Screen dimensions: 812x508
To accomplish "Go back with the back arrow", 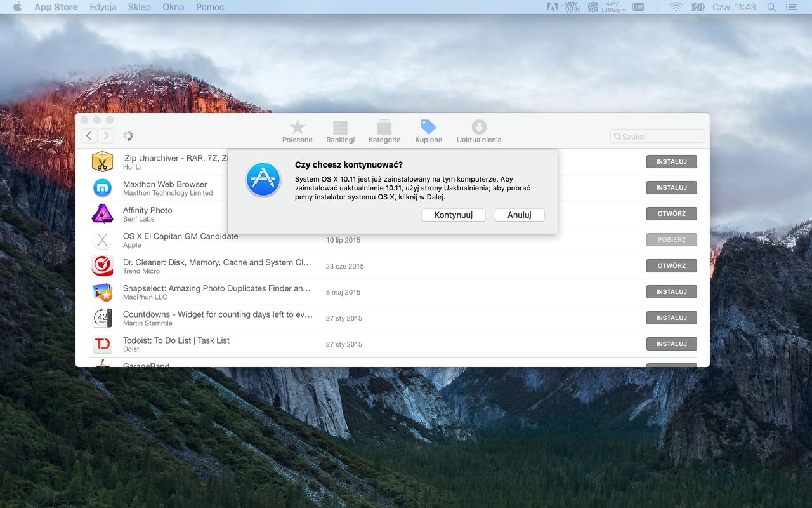I will [x=89, y=135].
